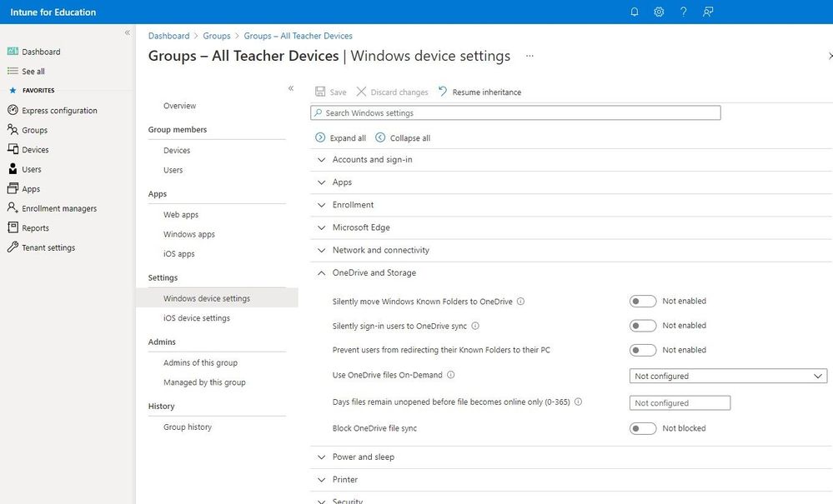
Task: Show info for Silently sign-in users setting
Action: pyautogui.click(x=475, y=326)
